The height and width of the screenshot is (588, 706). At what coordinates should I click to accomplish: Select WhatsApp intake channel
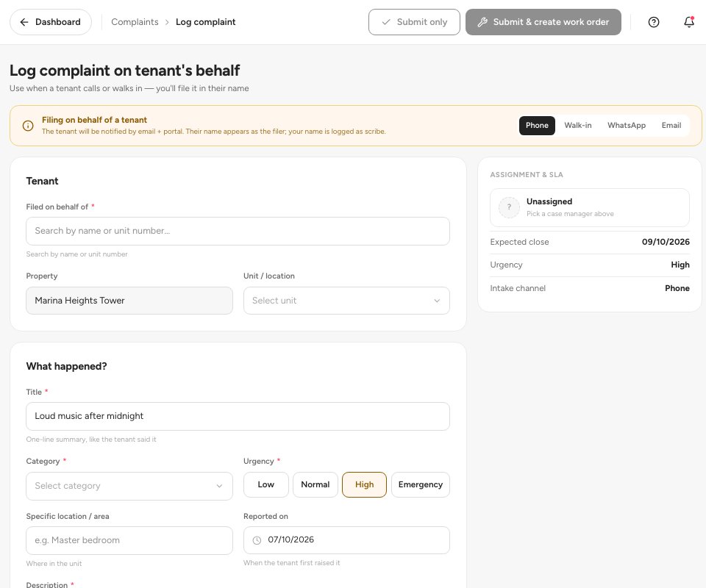[x=627, y=126]
